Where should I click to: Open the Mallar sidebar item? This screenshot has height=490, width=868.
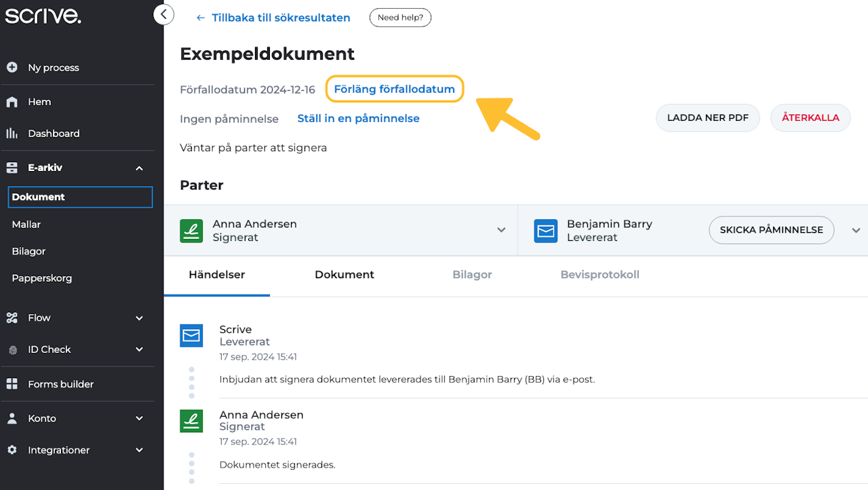pos(26,224)
